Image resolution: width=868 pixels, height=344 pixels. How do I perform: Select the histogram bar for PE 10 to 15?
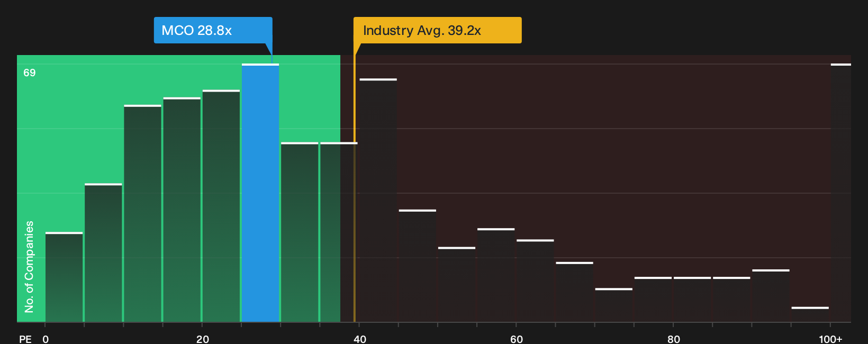pyautogui.click(x=142, y=213)
